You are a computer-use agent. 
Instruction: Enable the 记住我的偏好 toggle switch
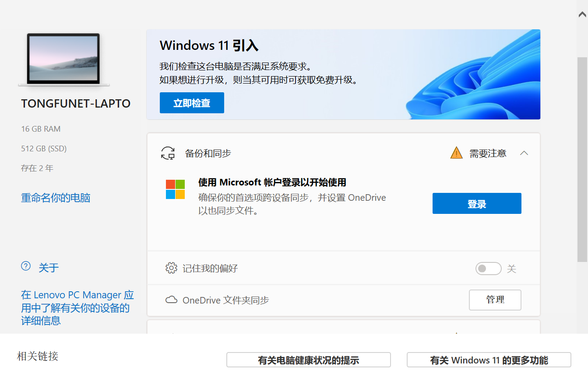pos(488,269)
